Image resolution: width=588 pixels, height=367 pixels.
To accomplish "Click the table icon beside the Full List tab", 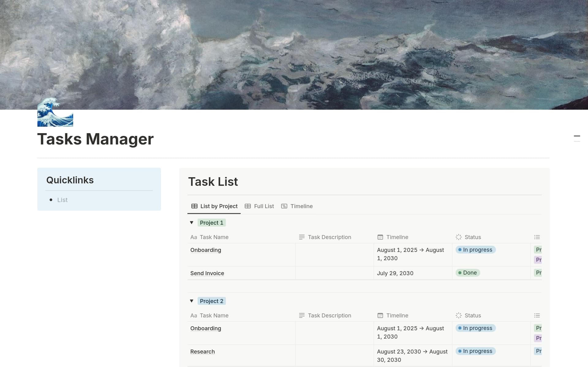I will pos(248,206).
